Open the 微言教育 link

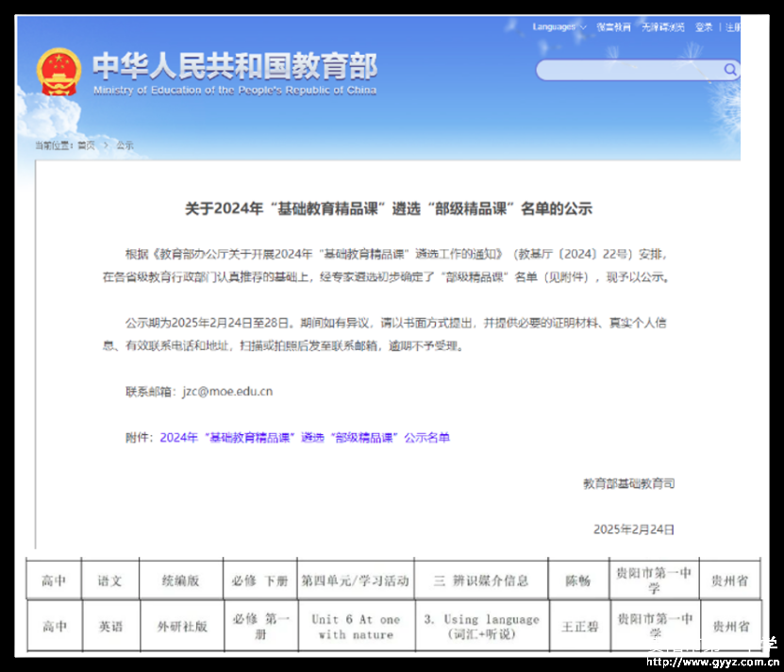point(613,27)
